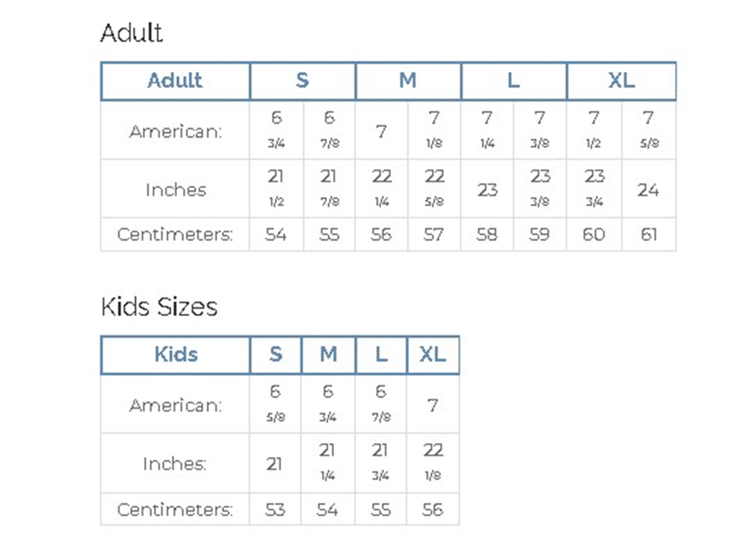Click the plain 'Adult' heading above the table
The height and width of the screenshot is (552, 756).
pyautogui.click(x=131, y=33)
